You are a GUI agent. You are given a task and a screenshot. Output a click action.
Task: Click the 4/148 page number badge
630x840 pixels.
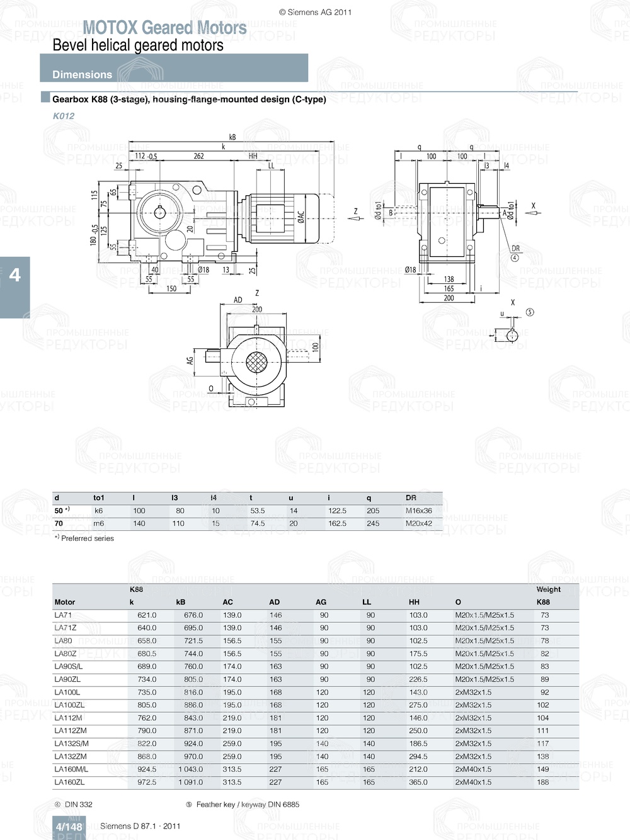coord(67,824)
